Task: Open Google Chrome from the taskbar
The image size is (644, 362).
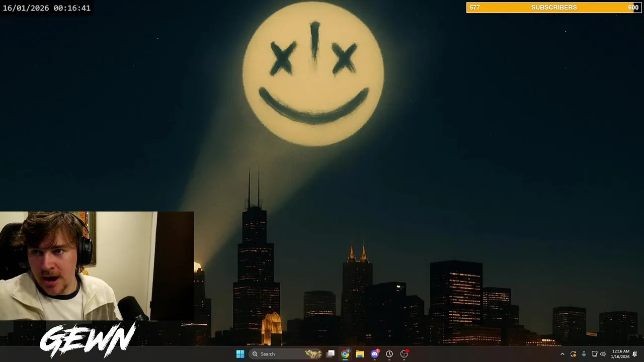Action: coord(345,354)
